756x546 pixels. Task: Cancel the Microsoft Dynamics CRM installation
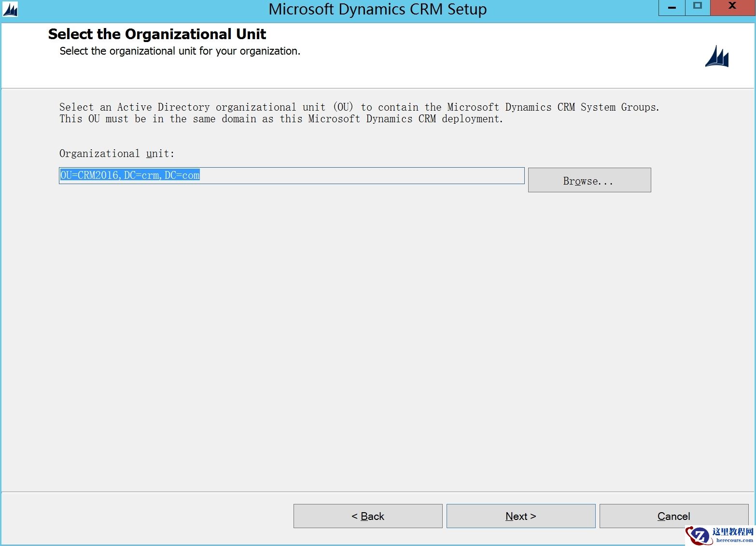tap(673, 516)
